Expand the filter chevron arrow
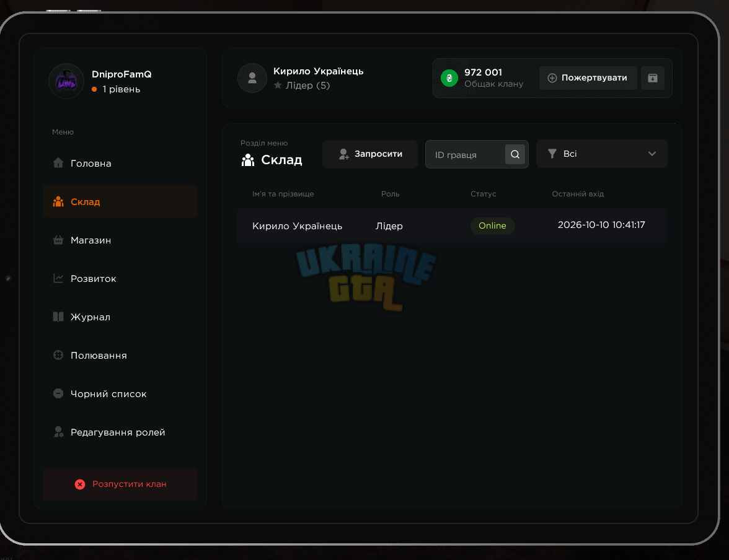This screenshot has height=560, width=729. pos(652,154)
